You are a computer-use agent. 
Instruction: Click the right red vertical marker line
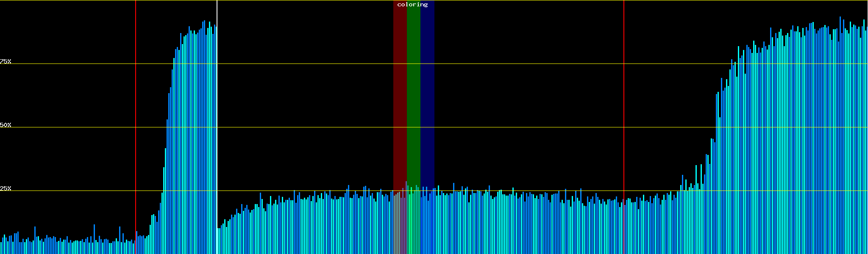pyautogui.click(x=624, y=106)
